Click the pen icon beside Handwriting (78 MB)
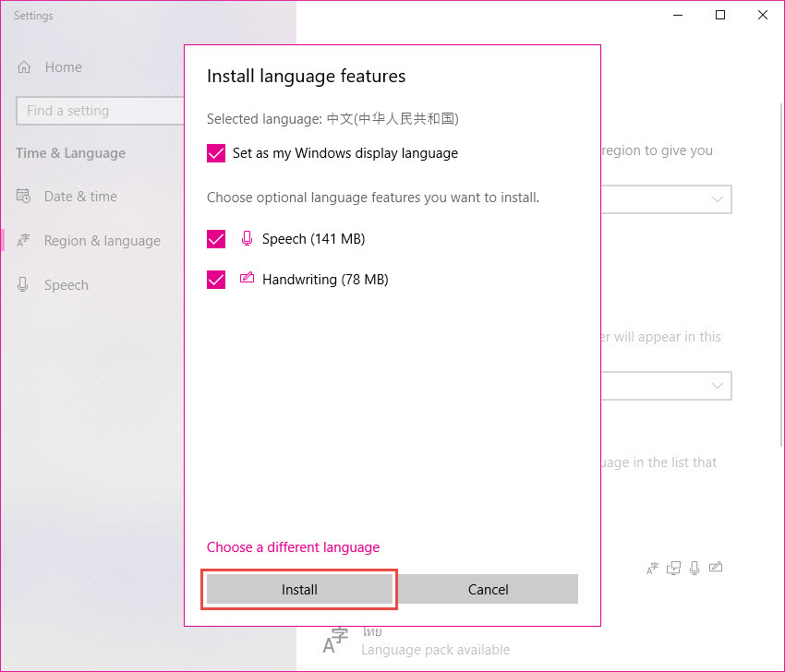This screenshot has width=785, height=672. 247,278
